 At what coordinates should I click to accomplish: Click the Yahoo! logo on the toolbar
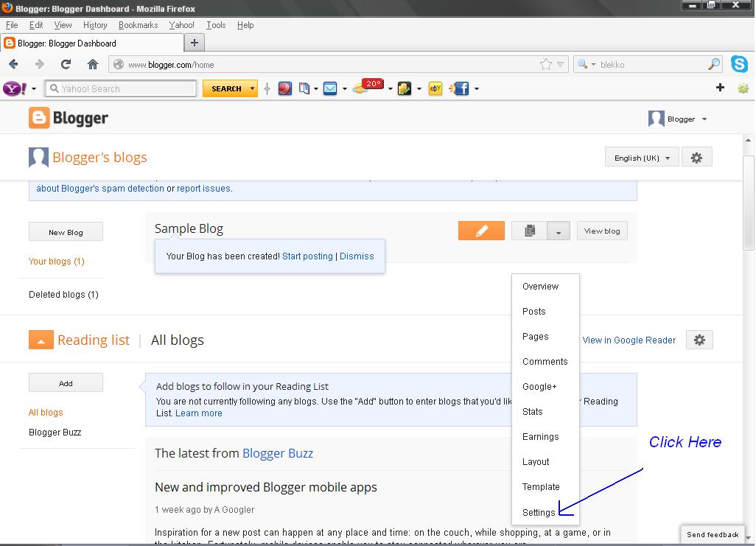(15, 88)
